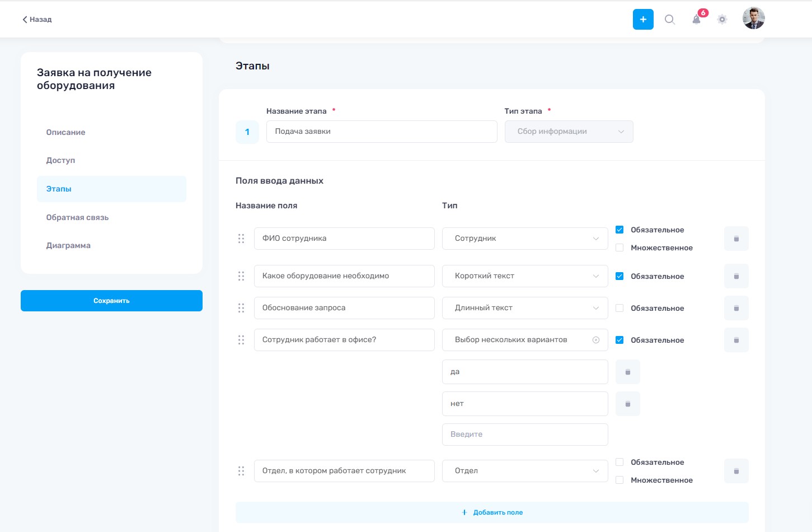This screenshot has height=532, width=812.
Task: Check Обязательное for Обоснование запроса
Action: coord(619,308)
